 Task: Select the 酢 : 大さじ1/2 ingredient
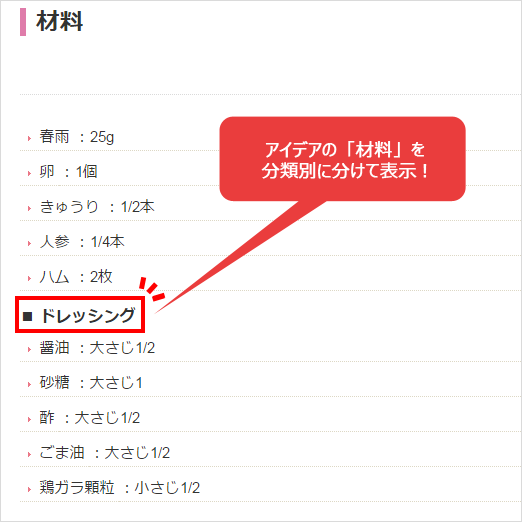click(x=90, y=418)
